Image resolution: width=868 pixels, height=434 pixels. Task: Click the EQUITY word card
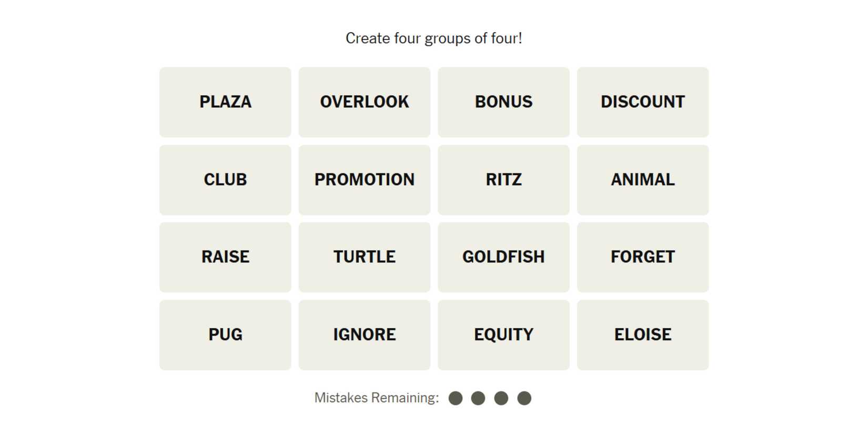503,335
